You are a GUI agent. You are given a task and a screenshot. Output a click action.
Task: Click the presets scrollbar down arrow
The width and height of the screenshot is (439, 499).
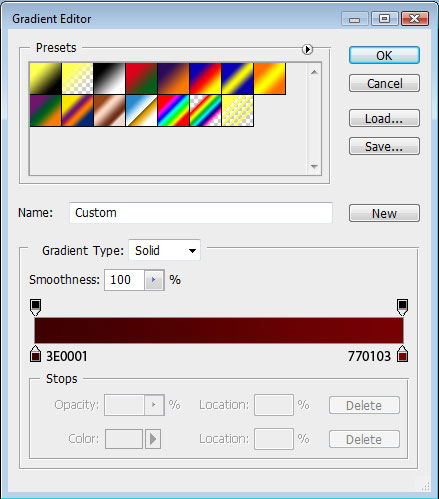(314, 166)
